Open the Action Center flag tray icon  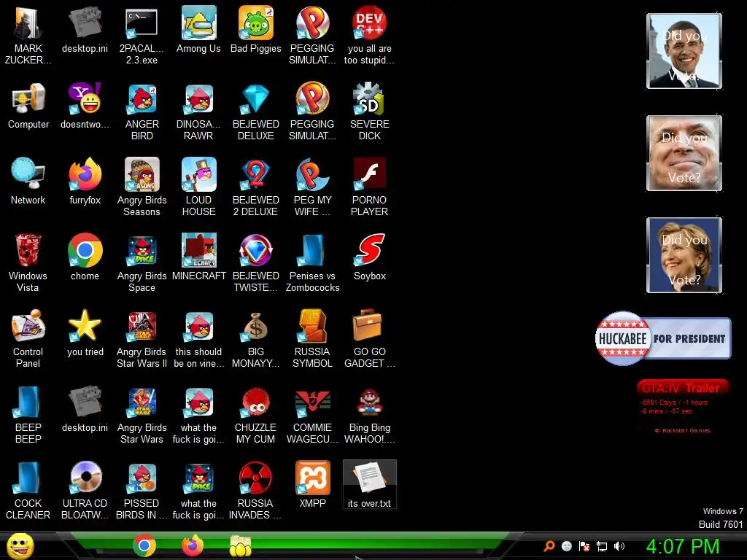tap(584, 546)
